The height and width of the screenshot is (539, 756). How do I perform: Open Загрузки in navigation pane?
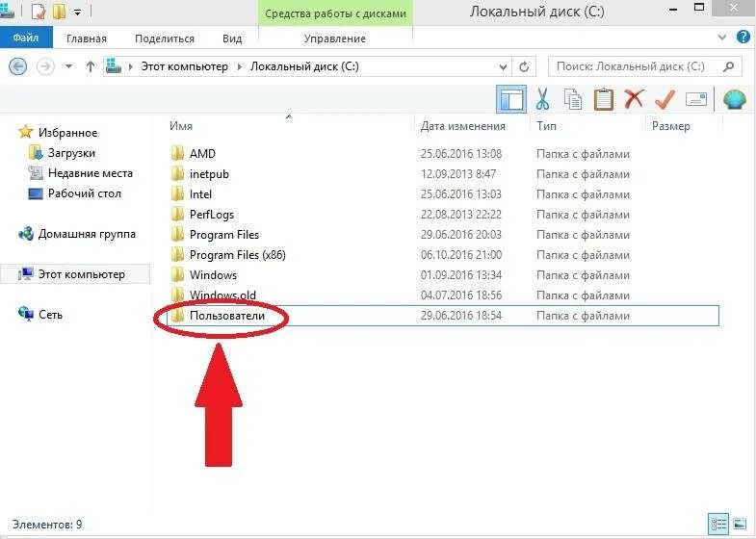(x=71, y=153)
